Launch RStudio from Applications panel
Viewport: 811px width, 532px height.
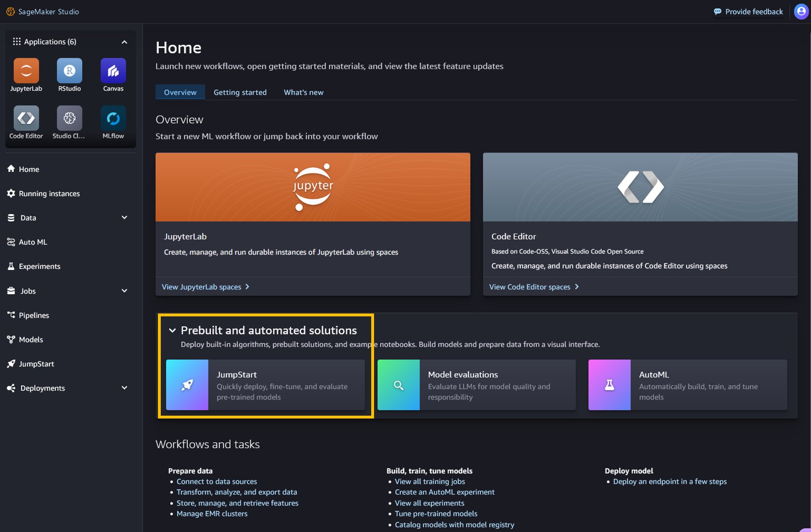tap(70, 71)
